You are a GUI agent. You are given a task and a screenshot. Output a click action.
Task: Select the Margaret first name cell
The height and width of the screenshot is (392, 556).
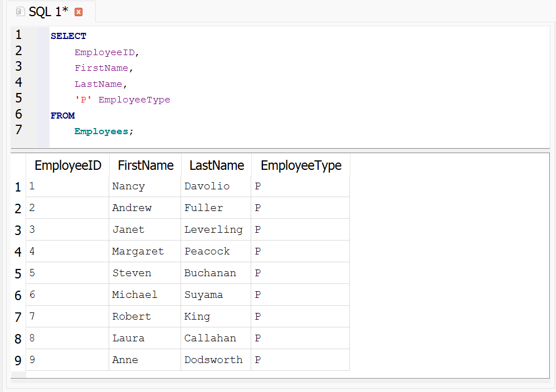coord(138,252)
